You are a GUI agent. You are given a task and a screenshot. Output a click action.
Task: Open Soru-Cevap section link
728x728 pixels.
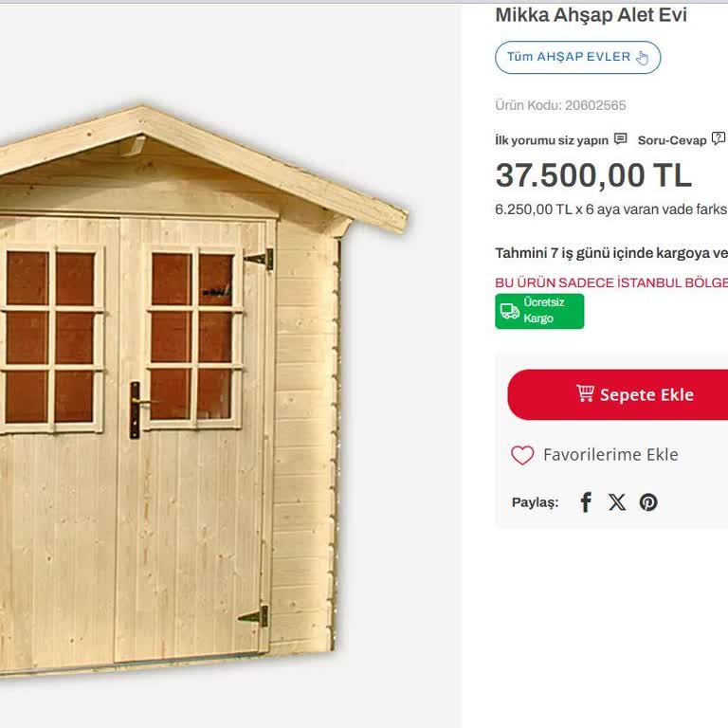672,140
